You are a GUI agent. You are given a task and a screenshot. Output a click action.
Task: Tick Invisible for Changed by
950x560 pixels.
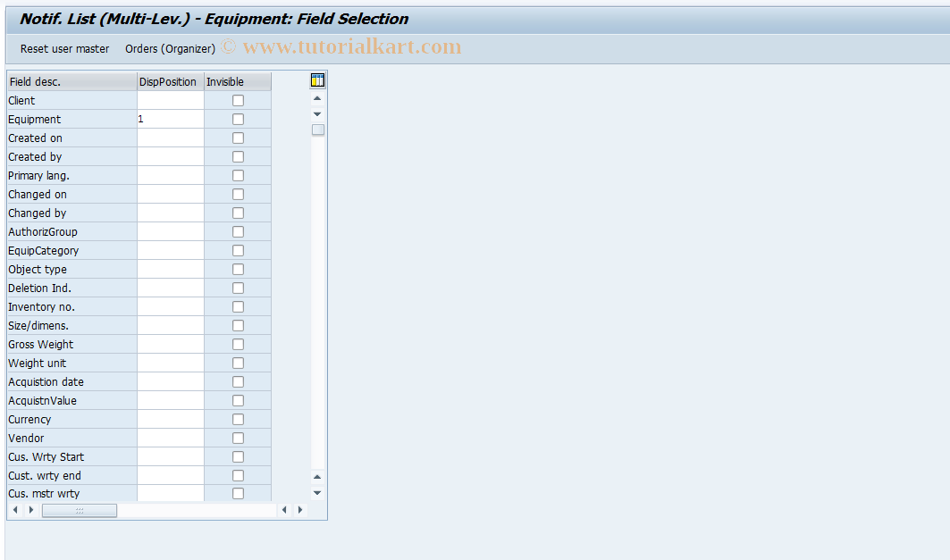(238, 213)
